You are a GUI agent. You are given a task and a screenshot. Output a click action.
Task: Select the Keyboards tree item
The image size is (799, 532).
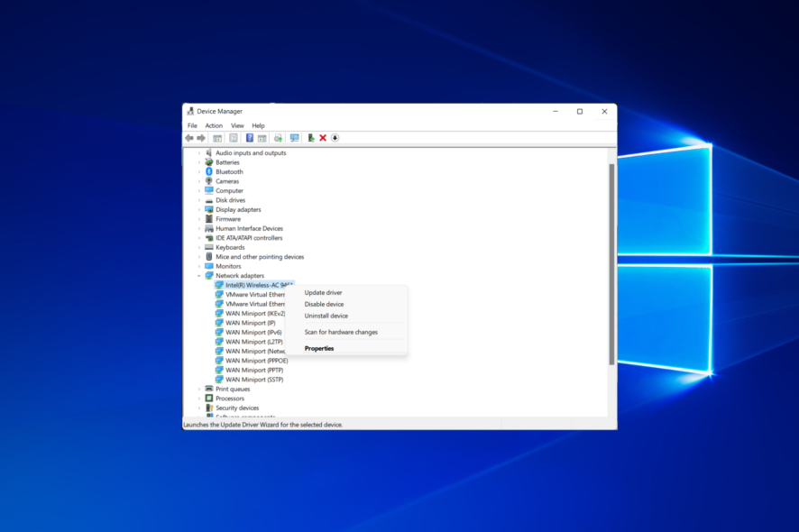point(230,247)
